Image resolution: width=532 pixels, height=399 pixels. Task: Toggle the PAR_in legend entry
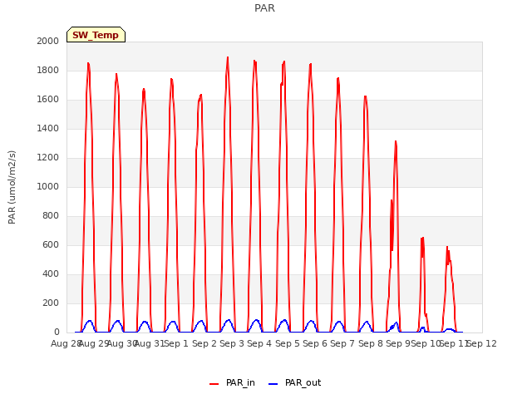(232, 382)
